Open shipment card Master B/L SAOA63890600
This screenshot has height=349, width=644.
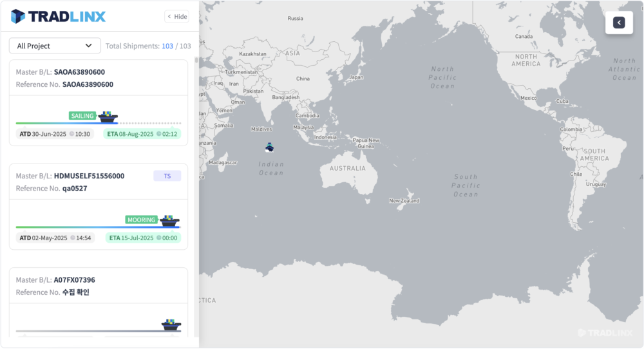point(99,102)
